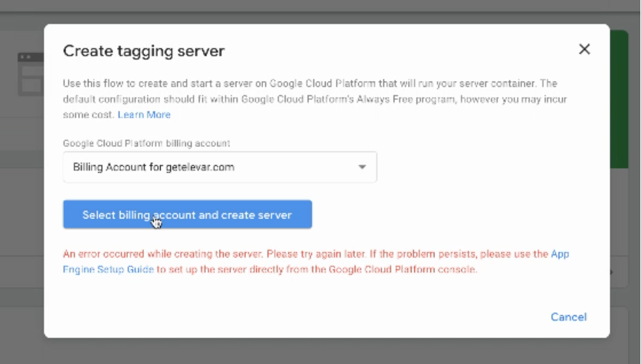Close the Create tagging server dialog
Image resolution: width=641 pixels, height=364 pixels.
584,50
